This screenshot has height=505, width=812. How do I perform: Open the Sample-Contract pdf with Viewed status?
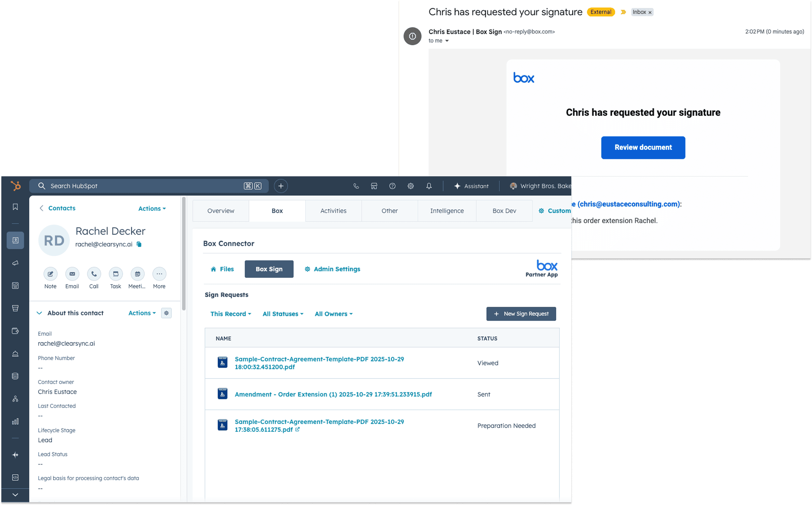tap(319, 363)
